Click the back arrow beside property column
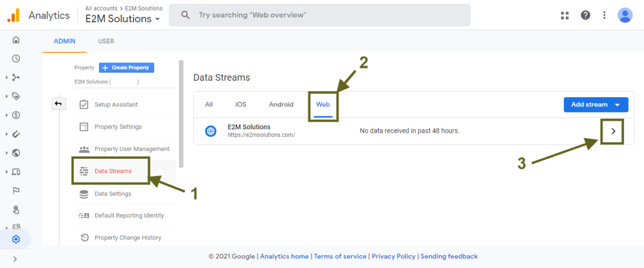The image size is (644, 268). point(58,104)
